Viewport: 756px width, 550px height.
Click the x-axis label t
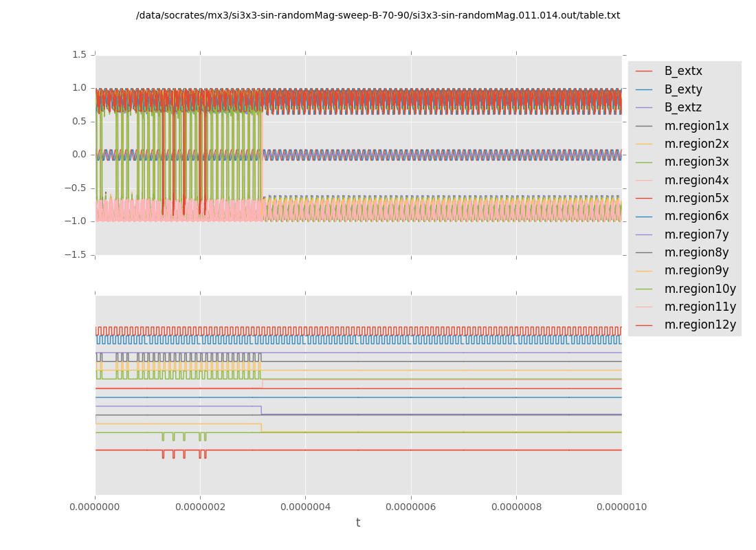(x=358, y=522)
